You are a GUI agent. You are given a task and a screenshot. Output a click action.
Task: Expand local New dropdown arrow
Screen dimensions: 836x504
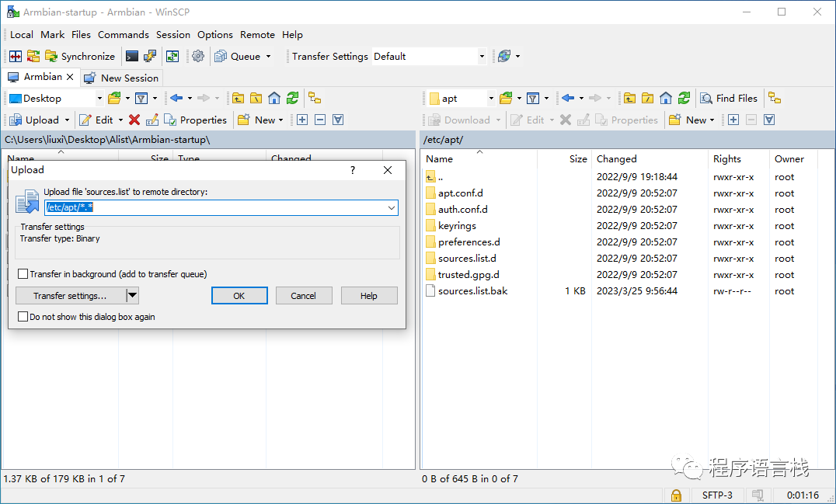(x=281, y=120)
